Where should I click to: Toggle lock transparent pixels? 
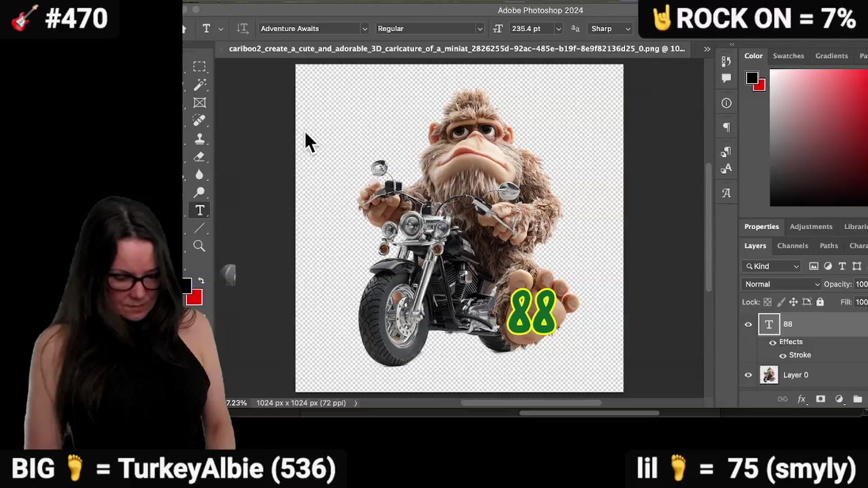pos(768,302)
